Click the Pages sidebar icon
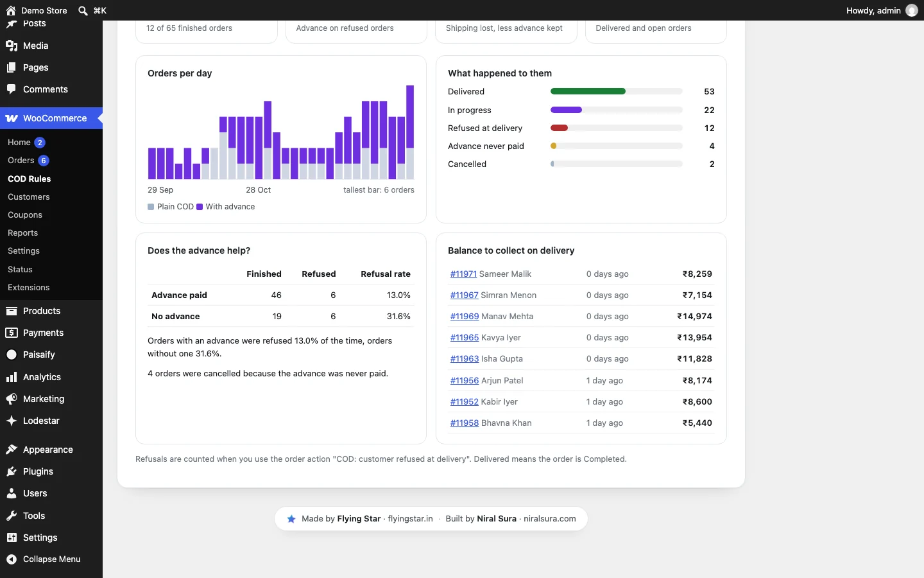 click(x=12, y=67)
